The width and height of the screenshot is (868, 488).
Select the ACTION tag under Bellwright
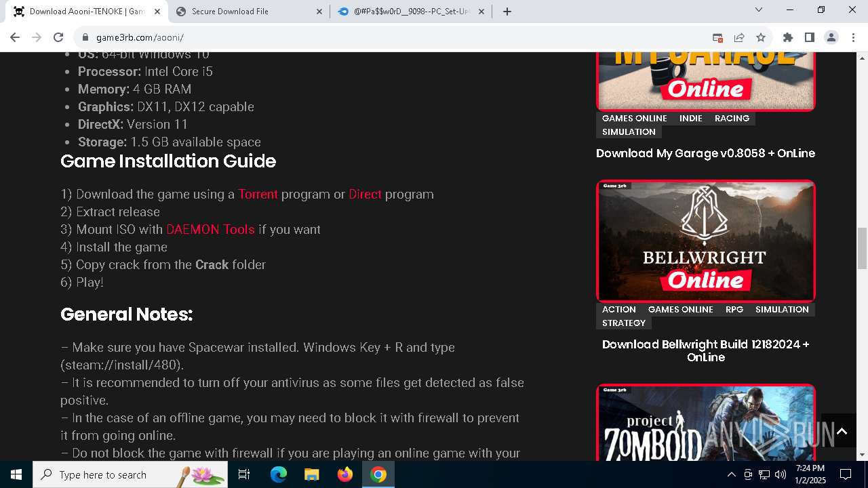click(x=619, y=309)
